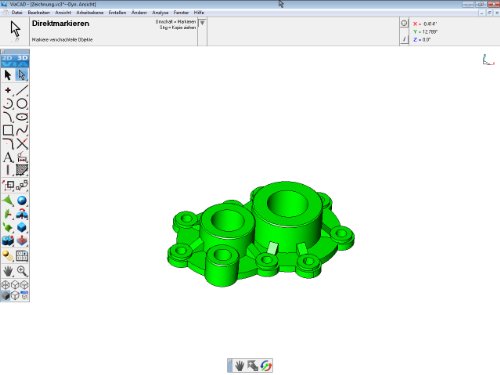The width and height of the screenshot is (500, 375).
Task: Toggle shaded render view cube icon
Action: coord(5,296)
